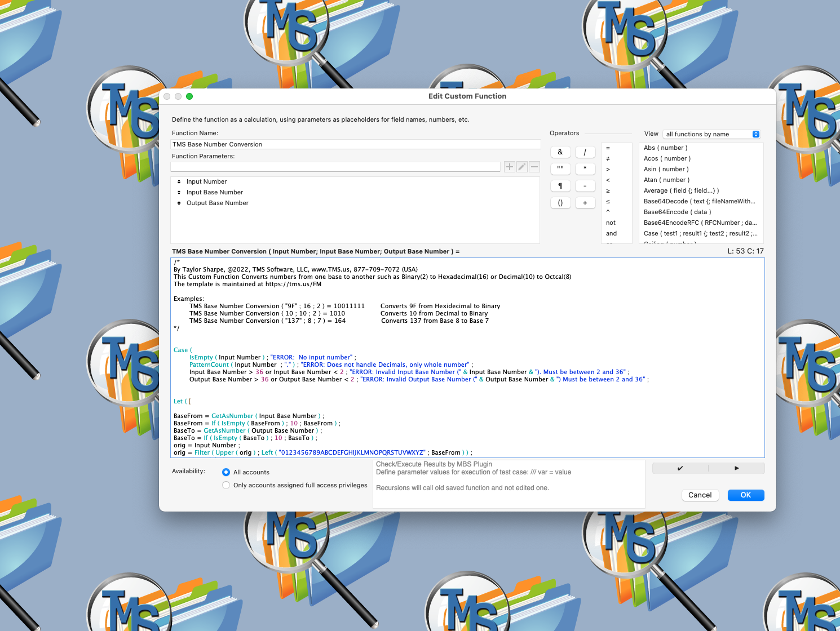Screen dimensions: 840x631
Task: Reorder handle for Input Base Number parameter
Action: click(179, 193)
